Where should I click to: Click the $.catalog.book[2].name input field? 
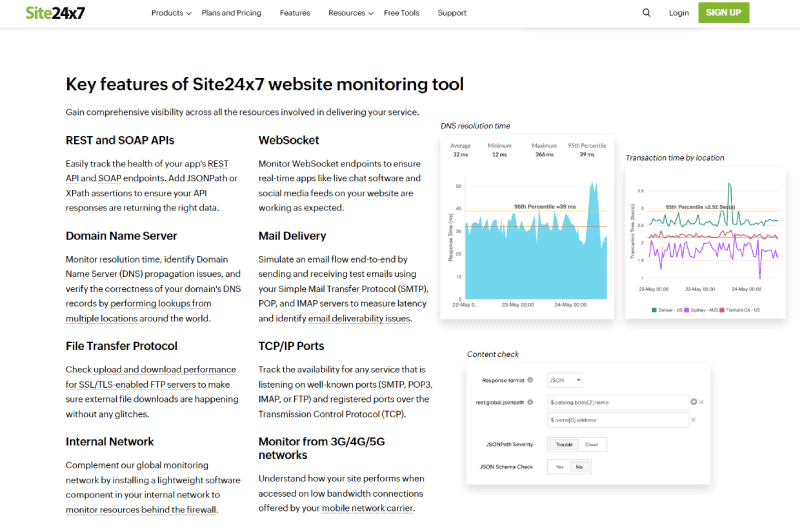click(618, 402)
